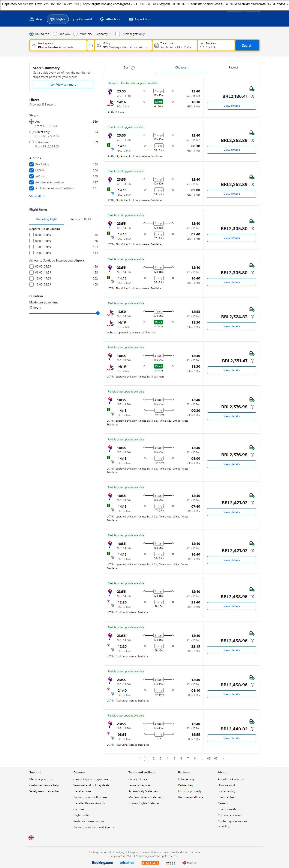
Task: Click the UK flag language icon
Action: tap(31, 838)
